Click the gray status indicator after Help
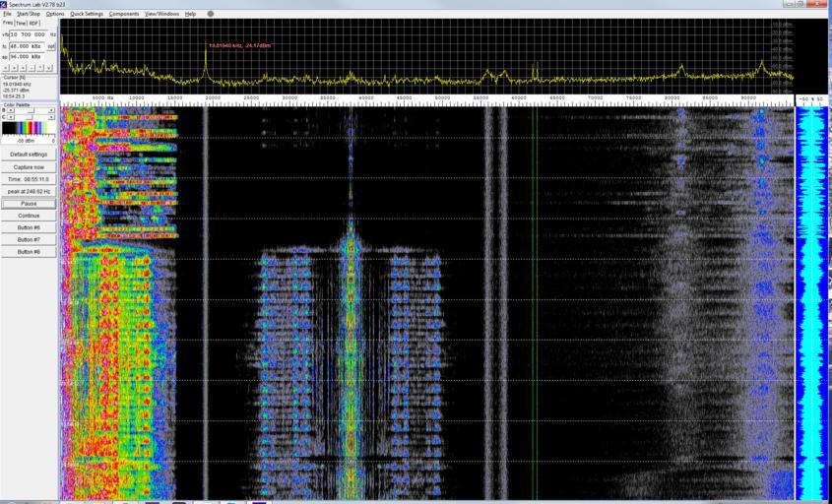The height and width of the screenshot is (504, 832). tap(210, 14)
